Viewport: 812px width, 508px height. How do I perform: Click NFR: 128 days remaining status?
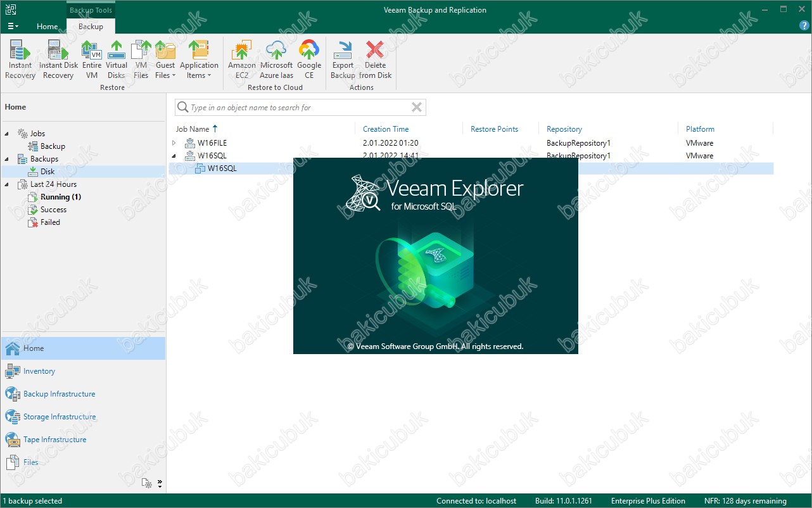[745, 501]
